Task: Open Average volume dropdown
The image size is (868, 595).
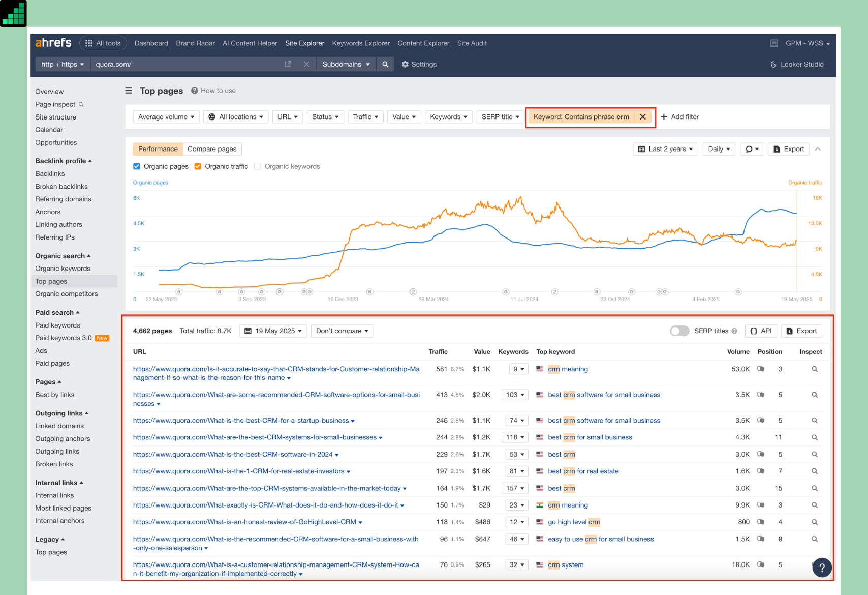Action: 166,117
